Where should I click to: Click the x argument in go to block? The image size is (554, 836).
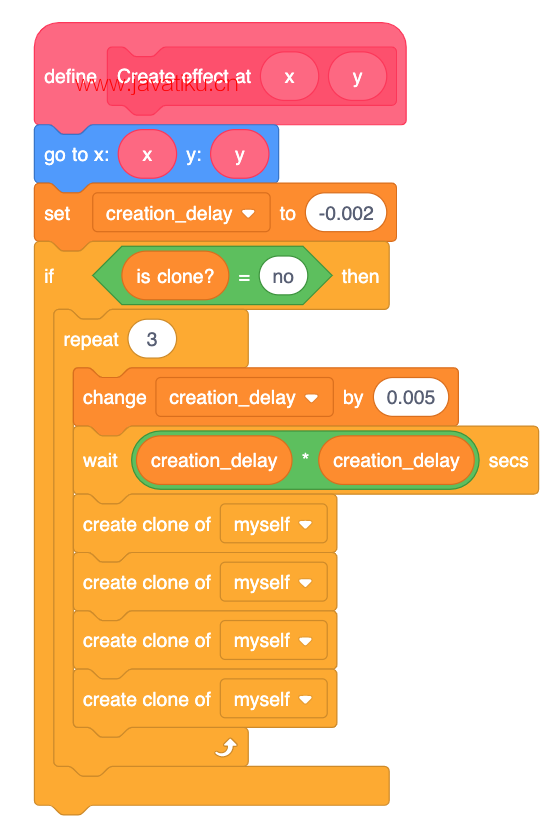point(147,155)
